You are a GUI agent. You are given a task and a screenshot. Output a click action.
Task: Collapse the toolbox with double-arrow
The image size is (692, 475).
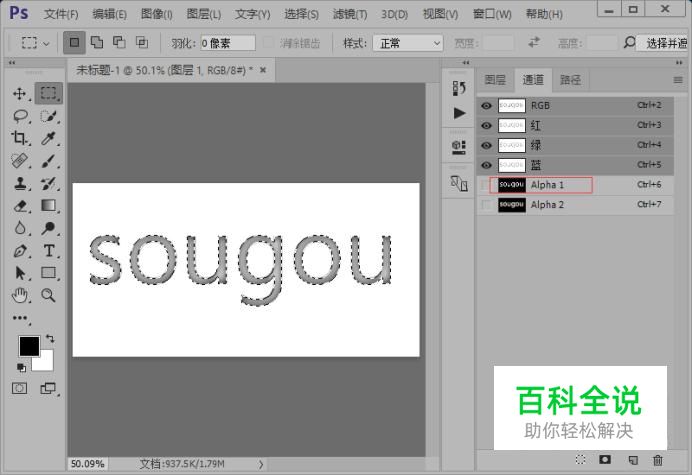tap(12, 63)
